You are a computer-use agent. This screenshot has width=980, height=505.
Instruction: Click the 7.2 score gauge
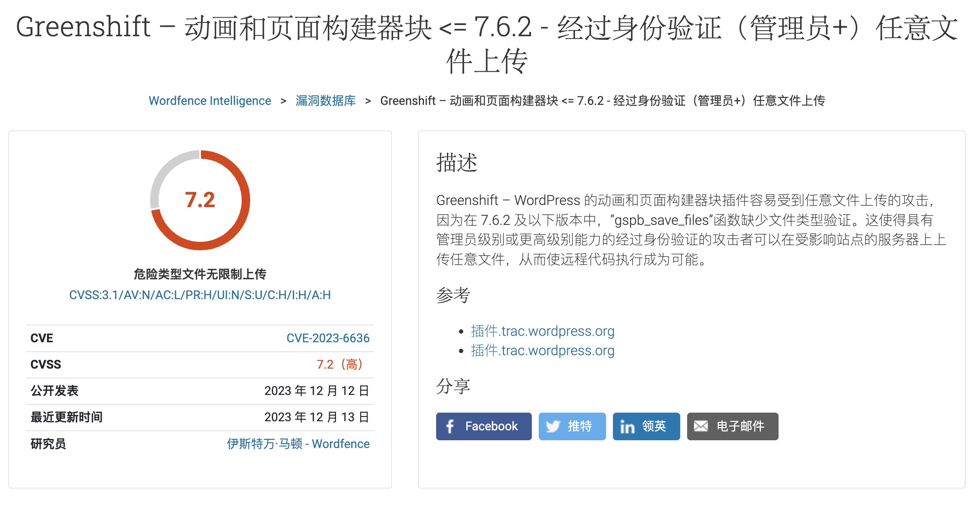[200, 200]
